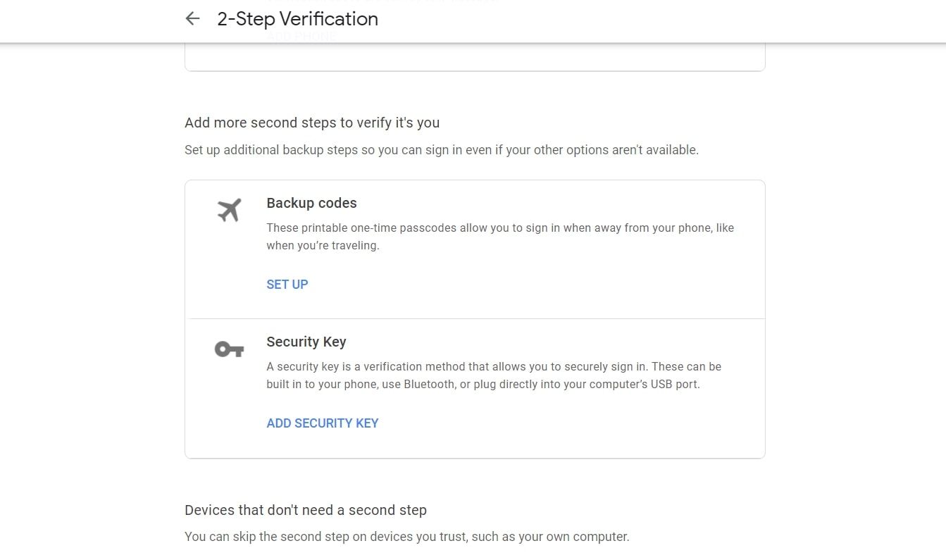Select the 'Backup codes' heading
The width and height of the screenshot is (946, 560).
[x=311, y=203]
